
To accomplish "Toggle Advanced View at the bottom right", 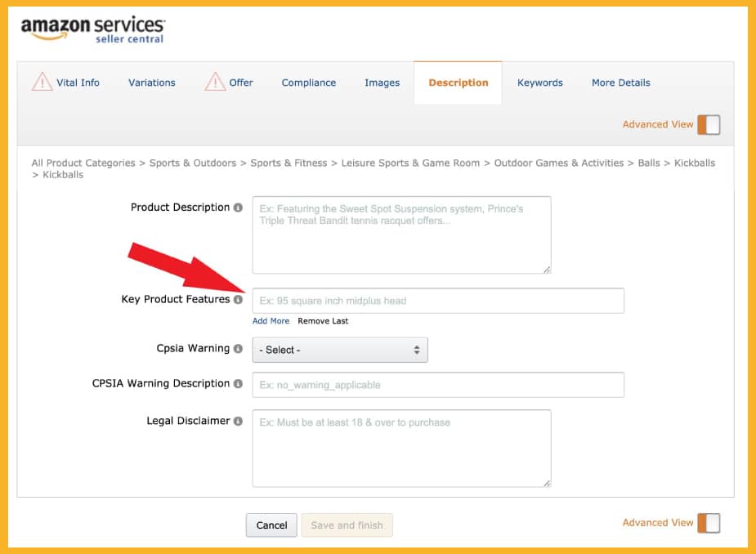I will [709, 522].
